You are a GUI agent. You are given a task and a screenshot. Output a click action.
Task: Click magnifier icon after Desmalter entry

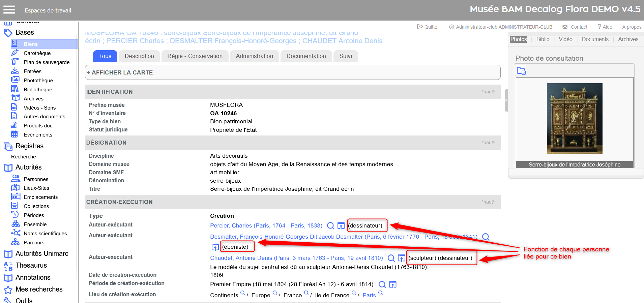(486, 237)
